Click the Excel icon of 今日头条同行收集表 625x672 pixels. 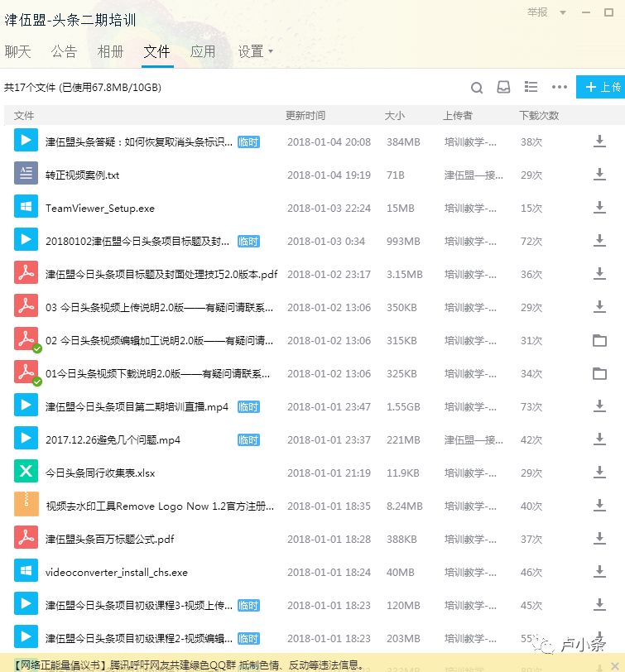26,471
